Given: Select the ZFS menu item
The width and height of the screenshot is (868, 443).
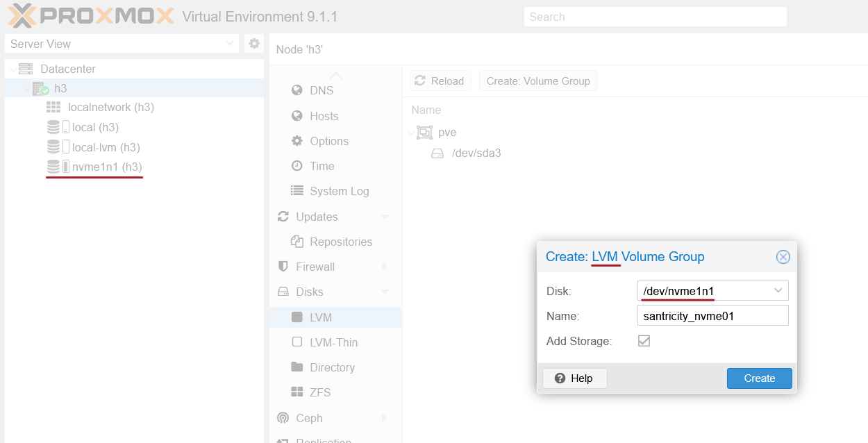Looking at the screenshot, I should (x=335, y=392).
